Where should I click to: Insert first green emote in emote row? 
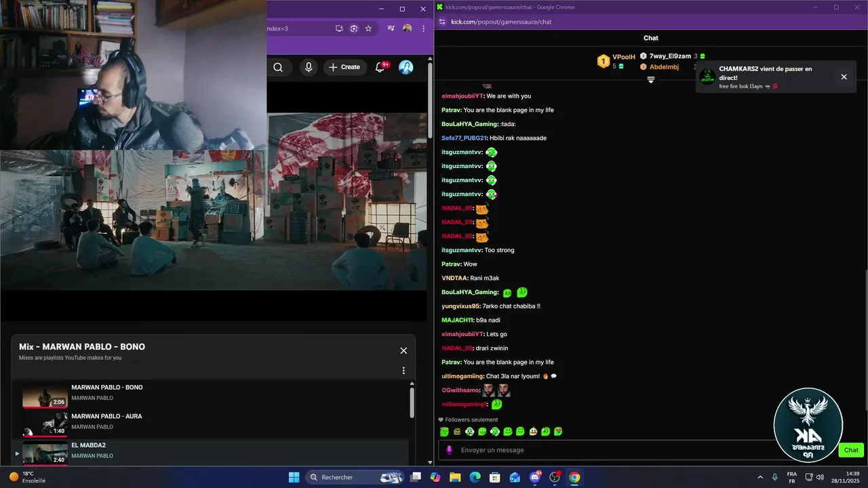point(444,431)
